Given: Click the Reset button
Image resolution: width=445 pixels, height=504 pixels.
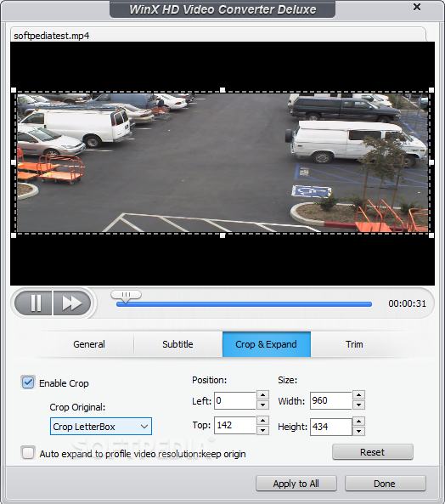Looking at the screenshot, I should pyautogui.click(x=373, y=452).
